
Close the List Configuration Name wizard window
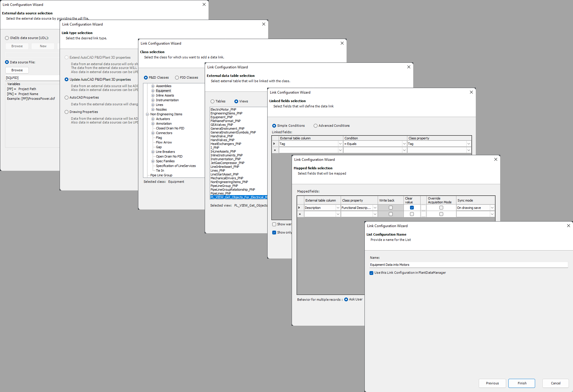coord(568,226)
